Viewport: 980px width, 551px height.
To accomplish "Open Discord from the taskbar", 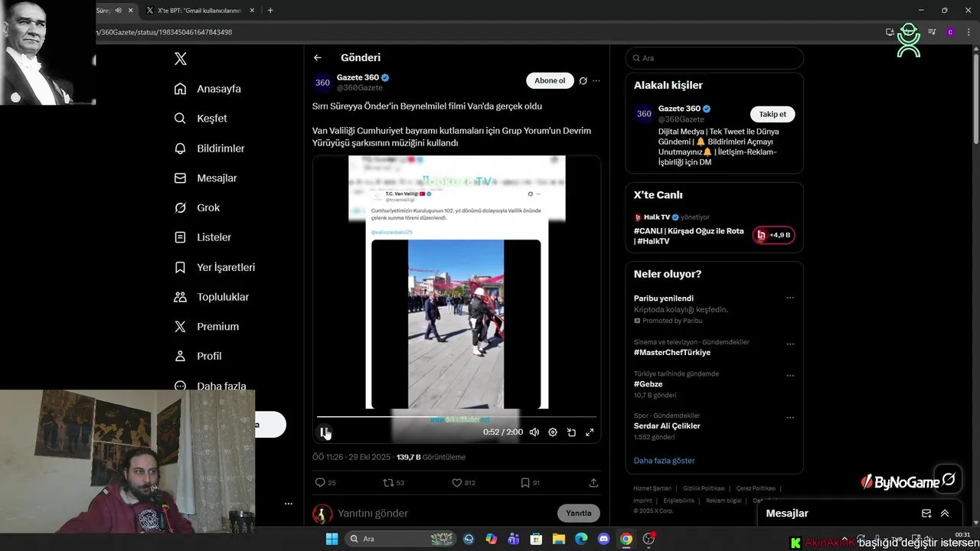I will pyautogui.click(x=603, y=539).
